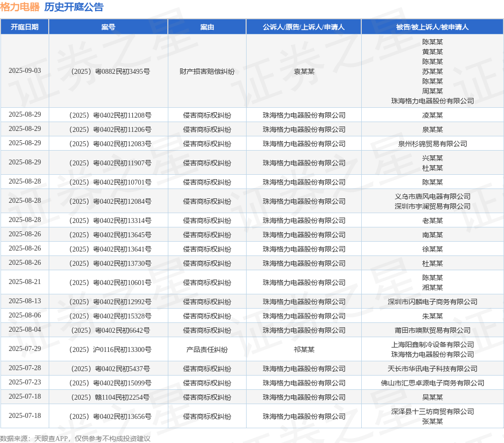Click the 格力电器 title text
This screenshot has height=443, width=504.
coord(20,7)
